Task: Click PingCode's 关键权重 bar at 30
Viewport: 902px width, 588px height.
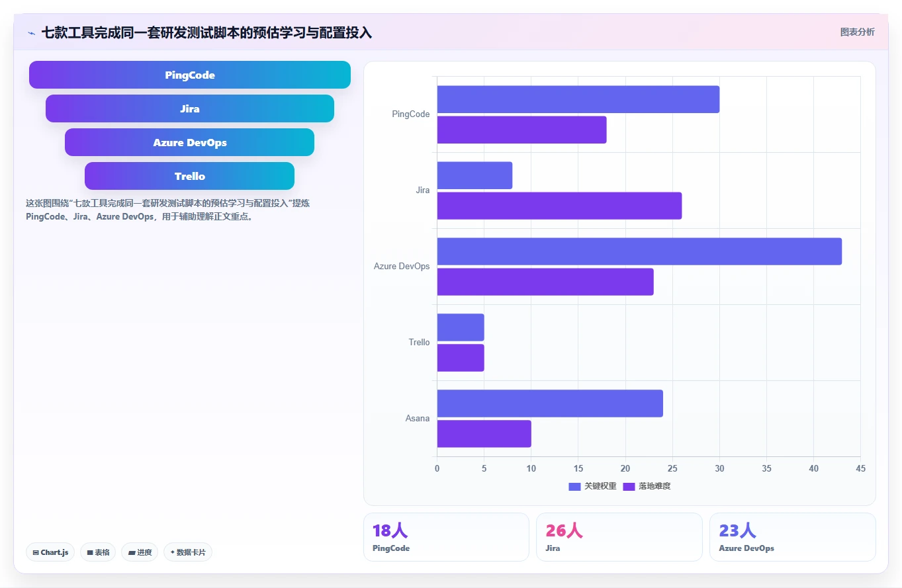Action: [x=578, y=99]
